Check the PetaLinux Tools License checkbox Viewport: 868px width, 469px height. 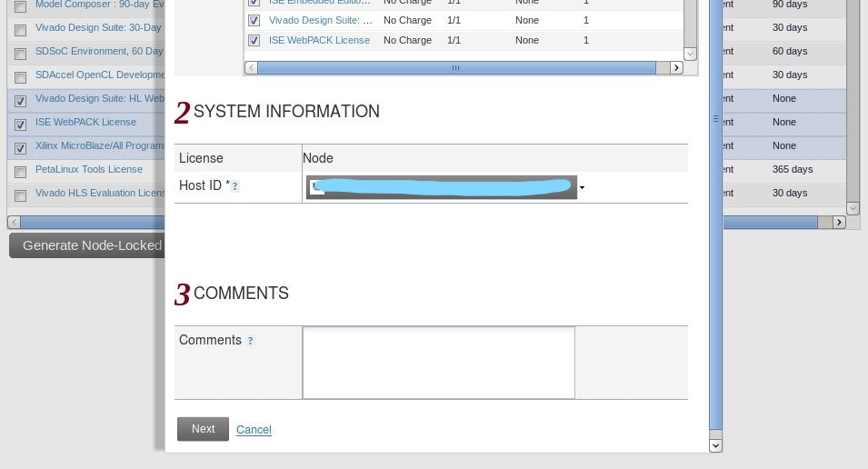[21, 172]
